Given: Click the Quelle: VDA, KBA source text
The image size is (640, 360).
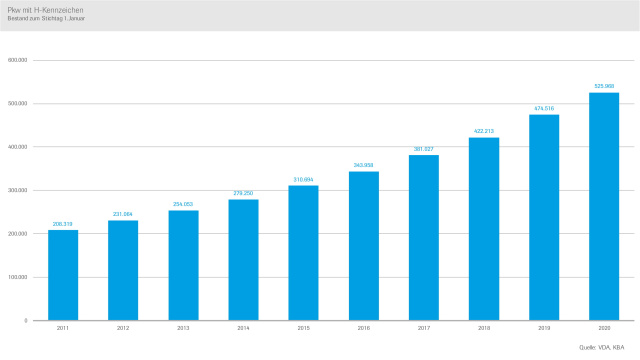Looking at the screenshot, I should tap(602, 347).
